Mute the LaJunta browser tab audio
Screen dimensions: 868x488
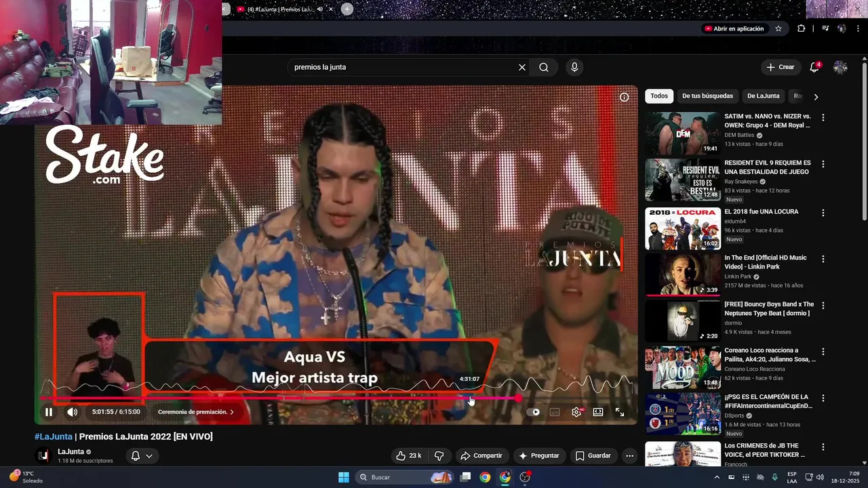pyautogui.click(x=320, y=9)
